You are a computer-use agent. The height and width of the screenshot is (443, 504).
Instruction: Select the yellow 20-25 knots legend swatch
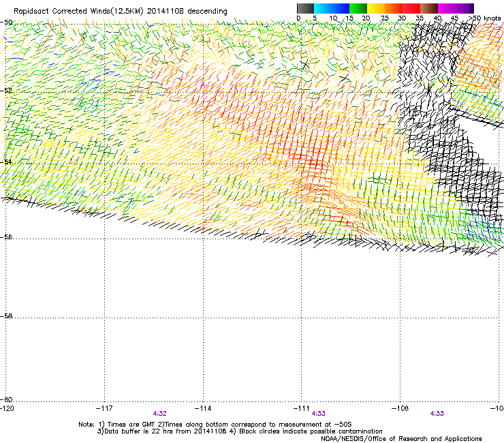[x=376, y=8]
